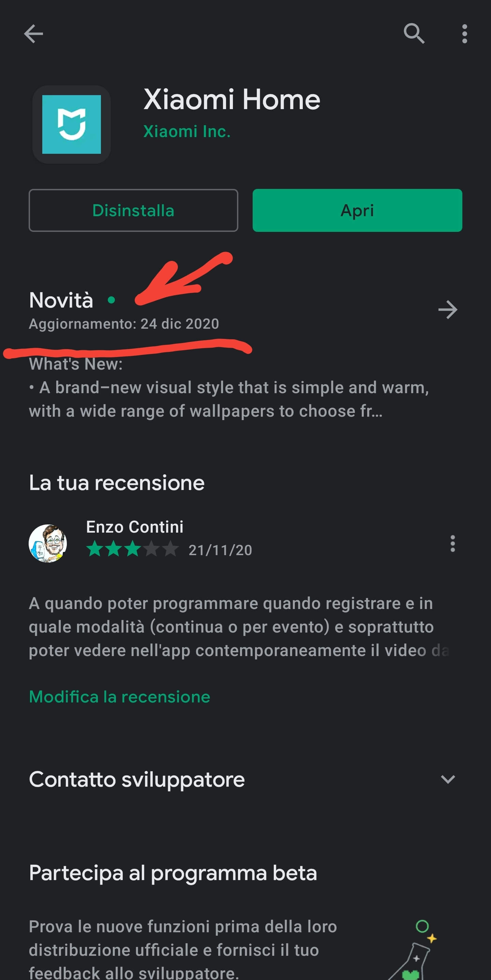This screenshot has height=980, width=491.
Task: Edit review via Modifica la recensione
Action: pyautogui.click(x=119, y=697)
